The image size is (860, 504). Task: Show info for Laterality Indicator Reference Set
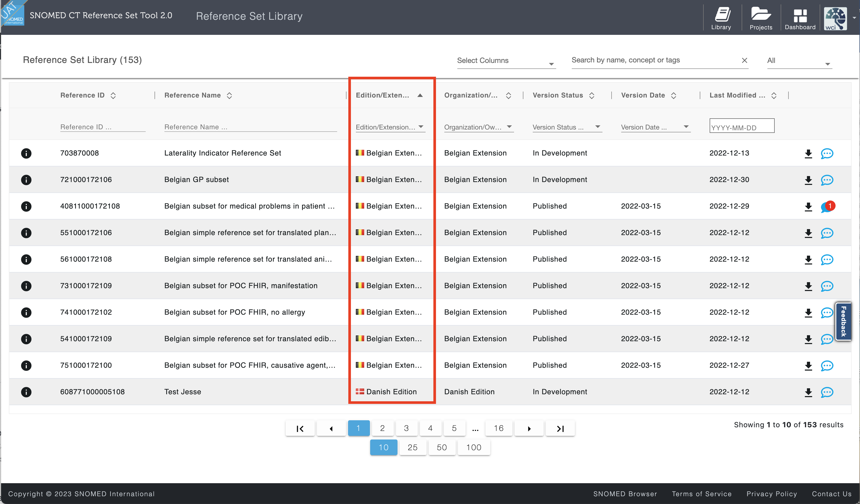click(26, 153)
